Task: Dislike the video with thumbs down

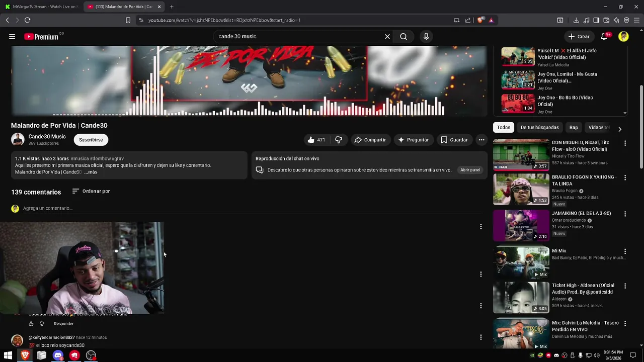Action: click(x=339, y=140)
